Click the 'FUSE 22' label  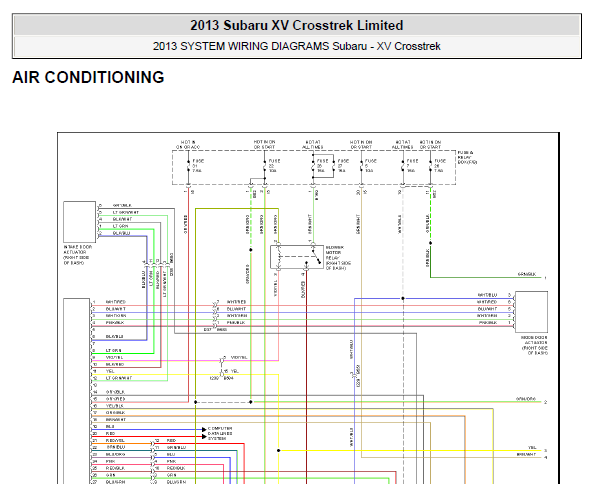274,166
